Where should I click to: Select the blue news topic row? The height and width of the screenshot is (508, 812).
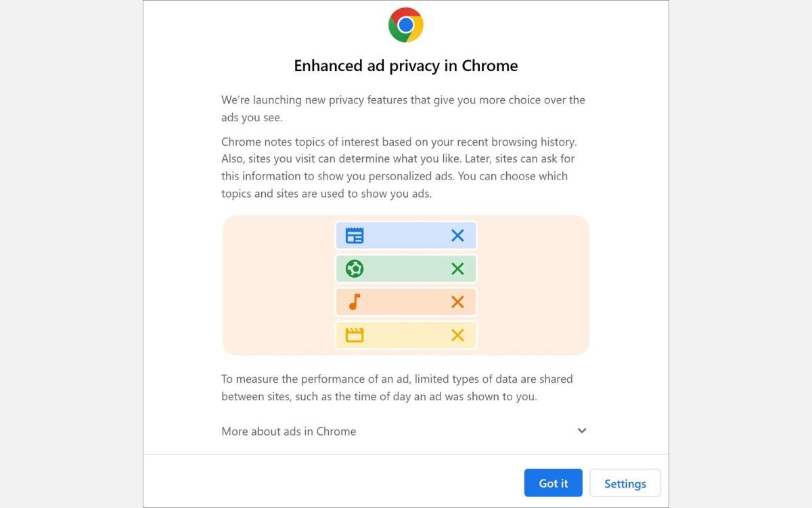(x=405, y=235)
